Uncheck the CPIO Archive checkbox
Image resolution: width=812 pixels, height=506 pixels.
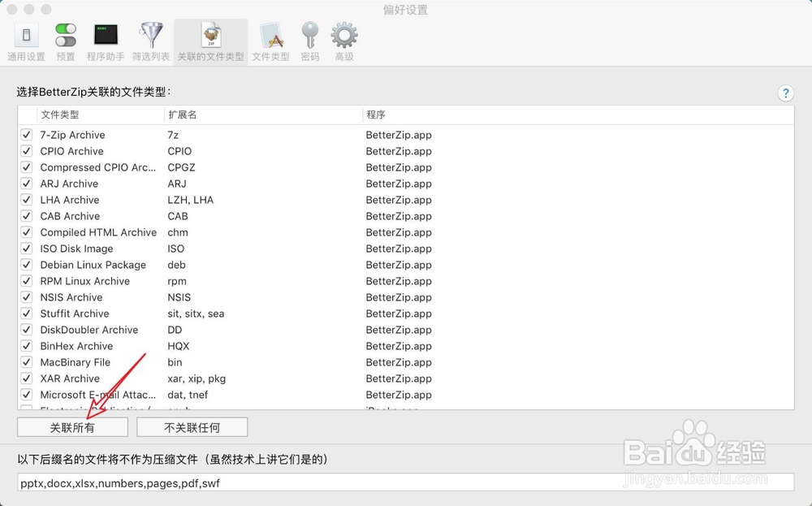tap(27, 151)
